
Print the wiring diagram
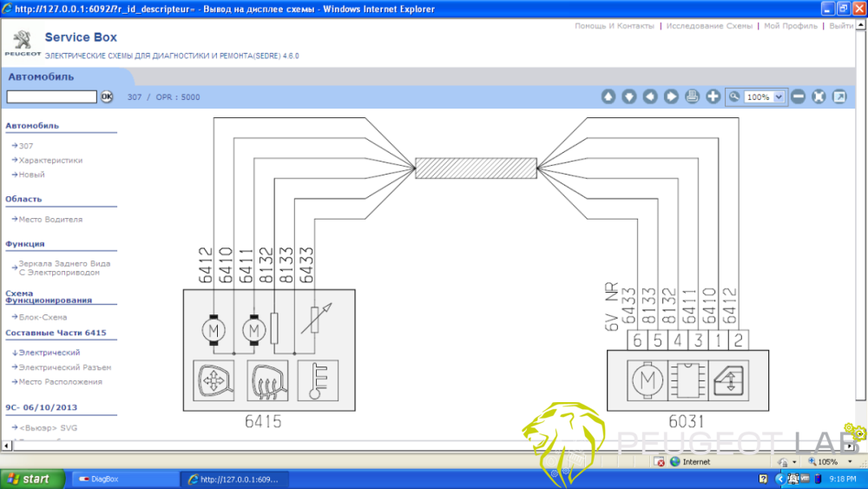(x=692, y=96)
